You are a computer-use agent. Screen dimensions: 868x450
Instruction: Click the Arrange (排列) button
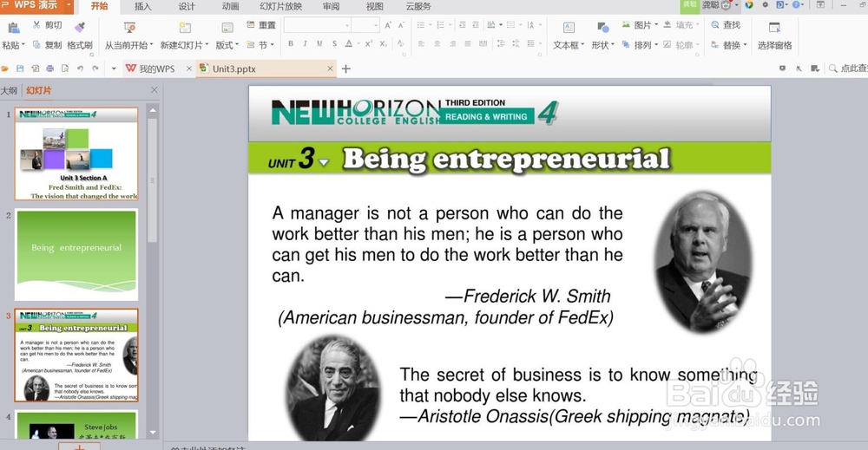[x=640, y=45]
